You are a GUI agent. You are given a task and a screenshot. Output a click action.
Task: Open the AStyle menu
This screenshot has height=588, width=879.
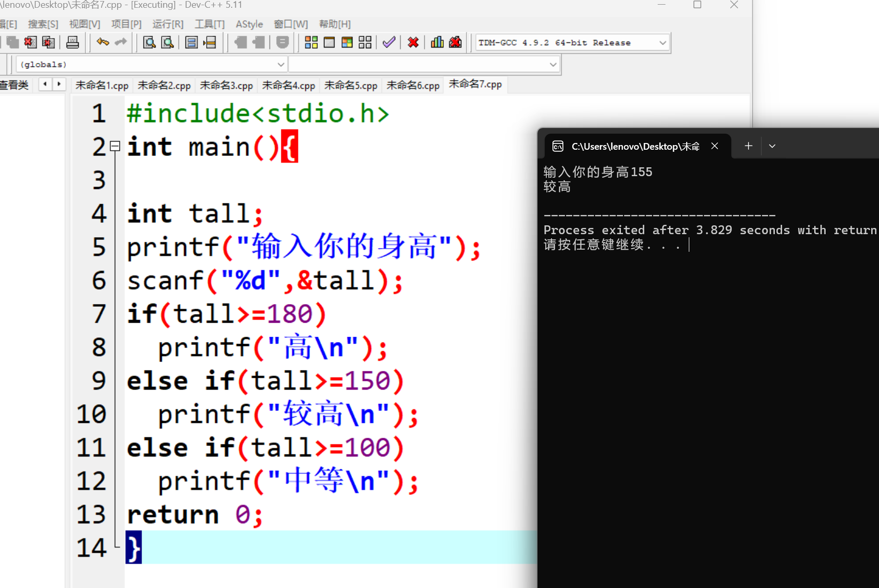click(x=249, y=24)
